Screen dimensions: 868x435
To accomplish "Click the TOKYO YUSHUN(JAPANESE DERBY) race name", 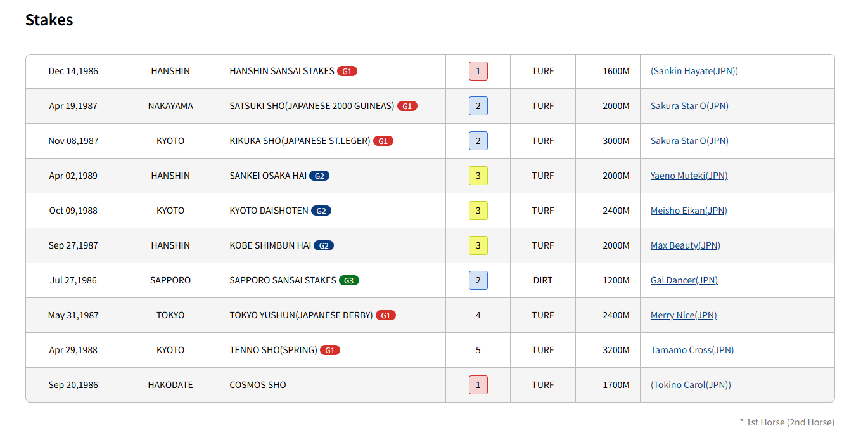I will (301, 315).
